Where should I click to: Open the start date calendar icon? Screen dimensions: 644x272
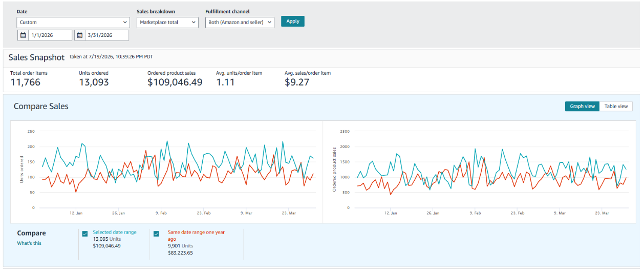(23, 35)
